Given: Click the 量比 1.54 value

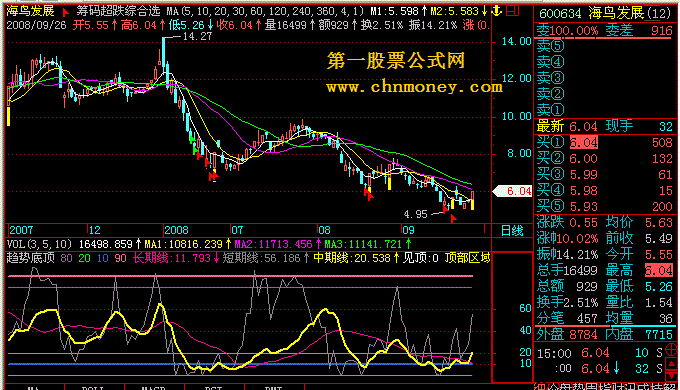Looking at the screenshot, I should click(x=639, y=302).
